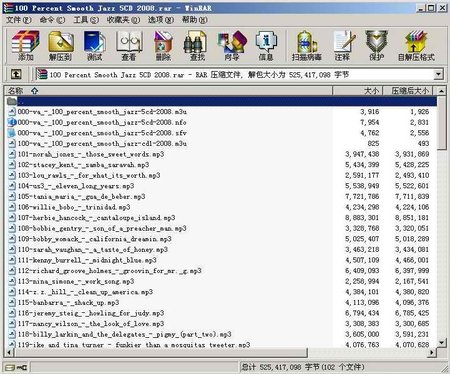Sort by 压缩后大小 (Packed) column header
This screenshot has width=450, height=374.
pyautogui.click(x=408, y=91)
